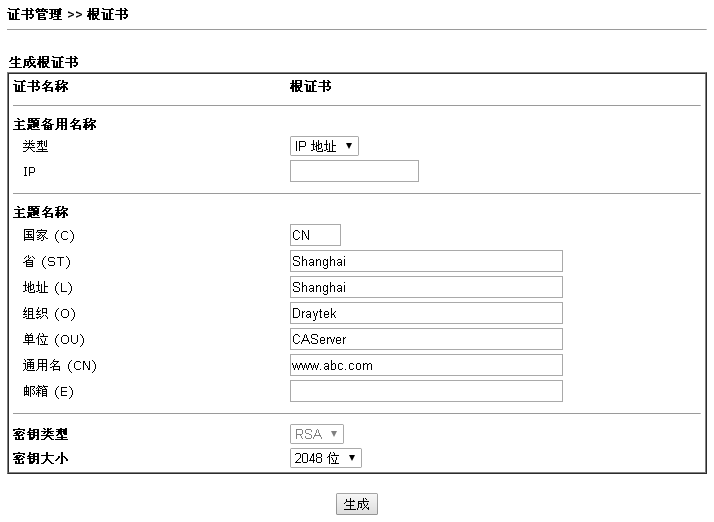Click the 密钥大小 label
Viewport: 714px width, 522px height.
point(41,458)
